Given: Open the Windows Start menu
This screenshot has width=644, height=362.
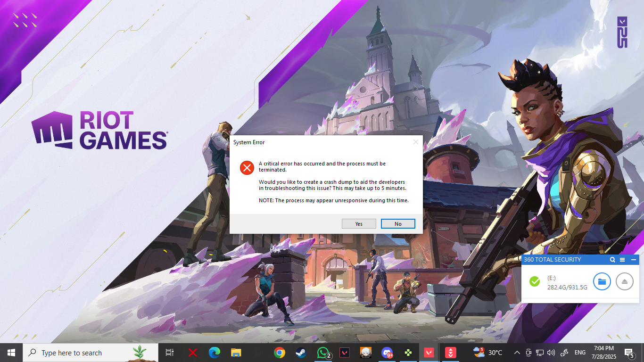Looking at the screenshot, I should point(11,353).
